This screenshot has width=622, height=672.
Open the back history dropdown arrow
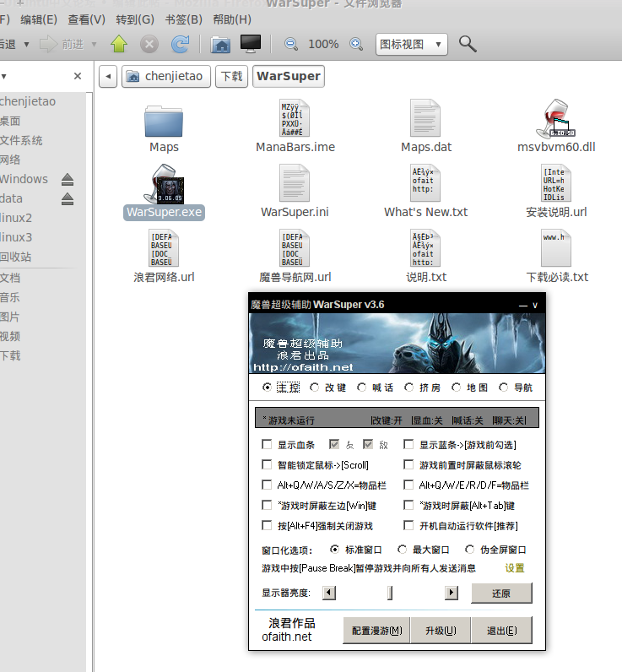(x=26, y=44)
